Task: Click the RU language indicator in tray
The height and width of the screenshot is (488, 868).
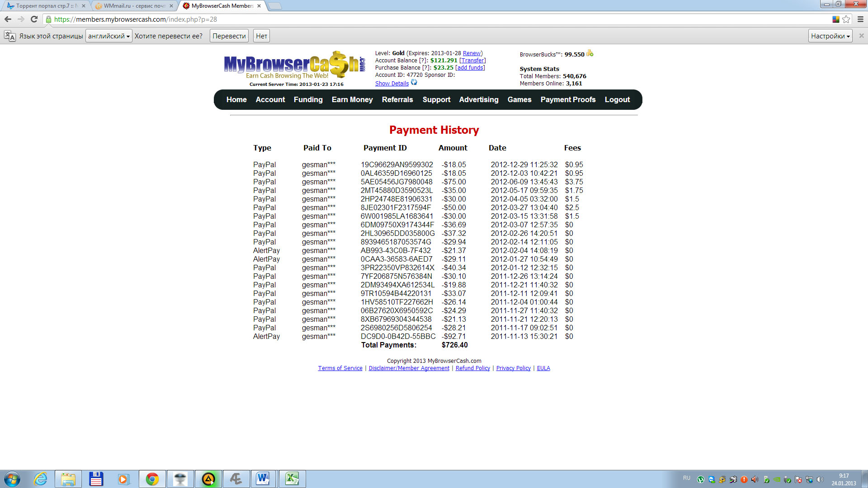Action: (x=687, y=478)
